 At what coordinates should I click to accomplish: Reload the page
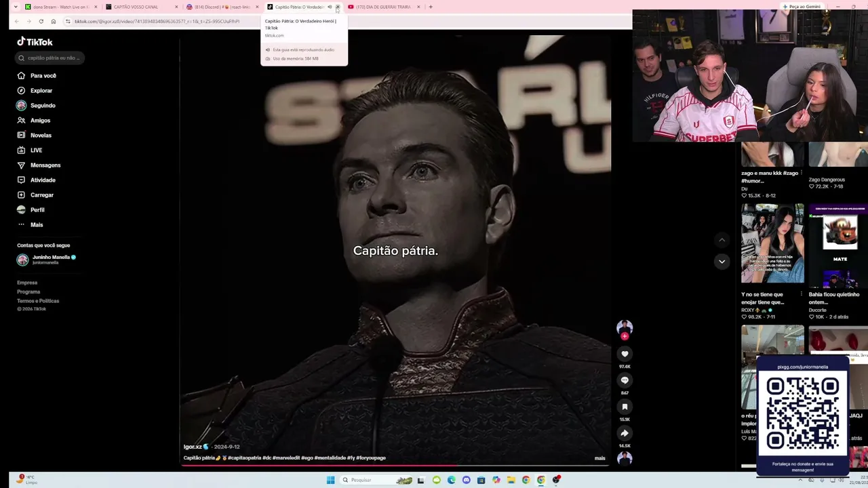(x=41, y=21)
